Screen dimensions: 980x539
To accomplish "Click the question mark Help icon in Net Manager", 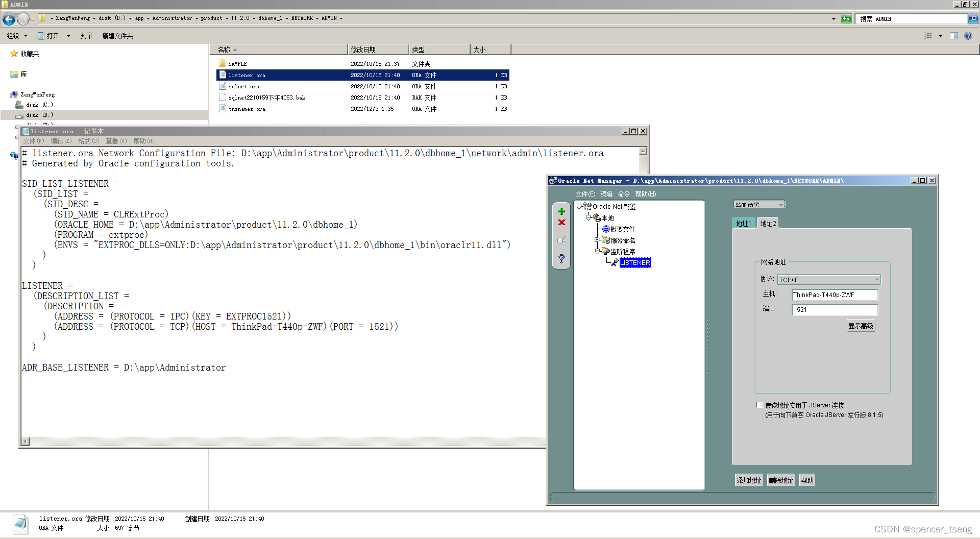I will coord(561,259).
